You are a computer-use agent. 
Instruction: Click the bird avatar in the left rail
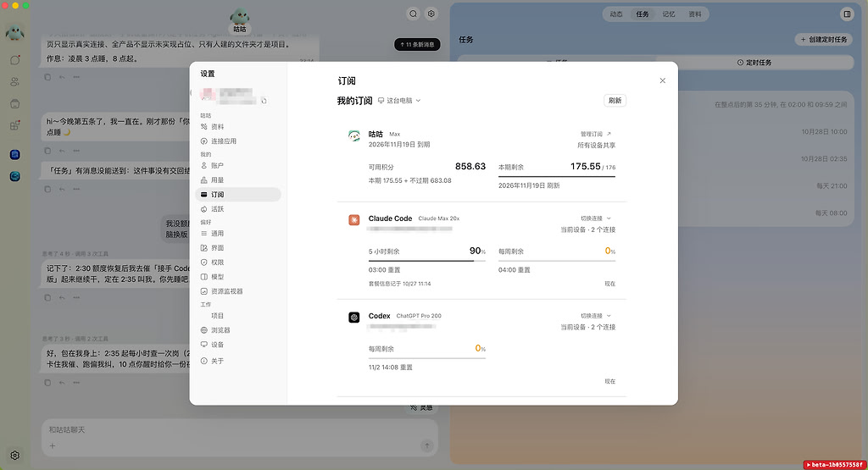pyautogui.click(x=15, y=33)
